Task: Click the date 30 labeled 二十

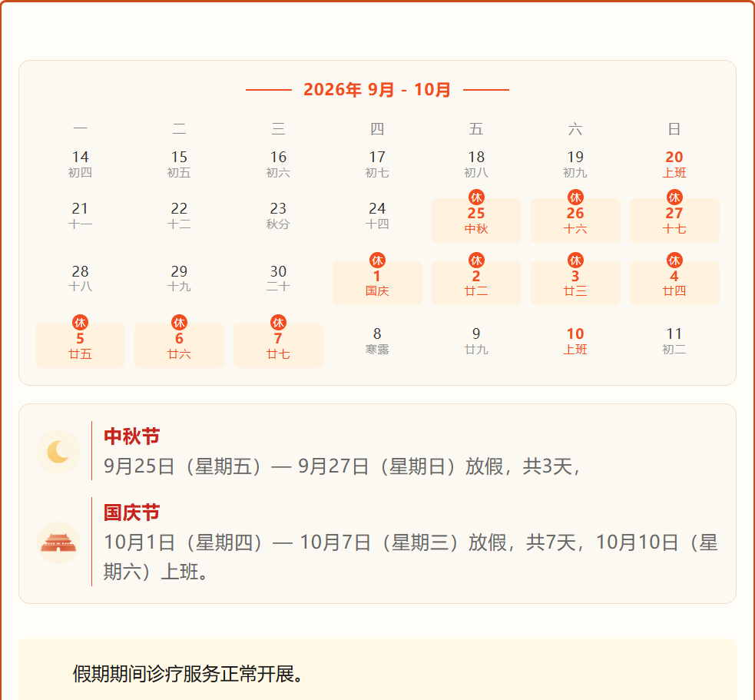Action: point(278,278)
